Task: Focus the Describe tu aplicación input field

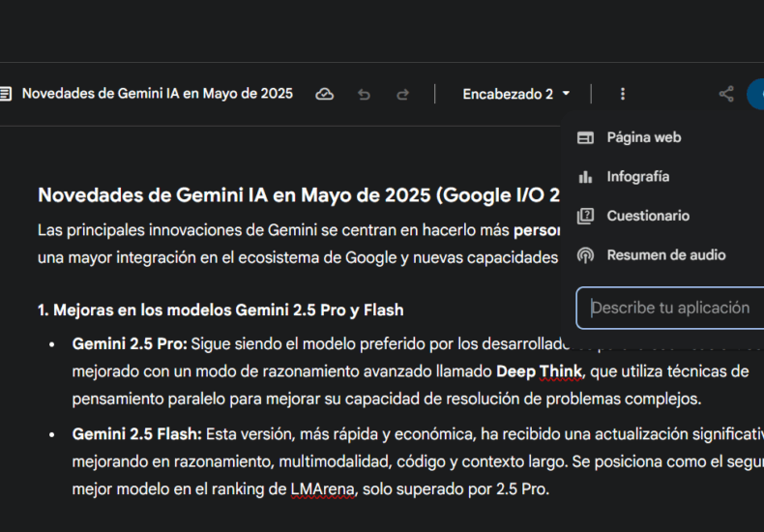Action: [x=670, y=308]
